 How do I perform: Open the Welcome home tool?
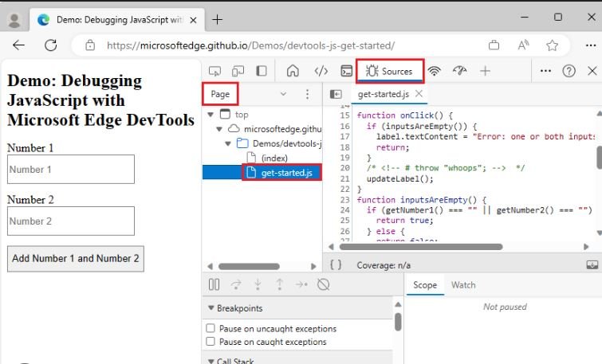pyautogui.click(x=293, y=71)
